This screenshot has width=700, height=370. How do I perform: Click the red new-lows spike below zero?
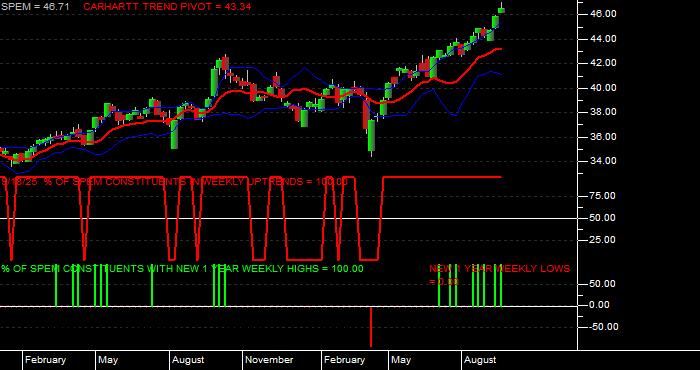tap(371, 327)
